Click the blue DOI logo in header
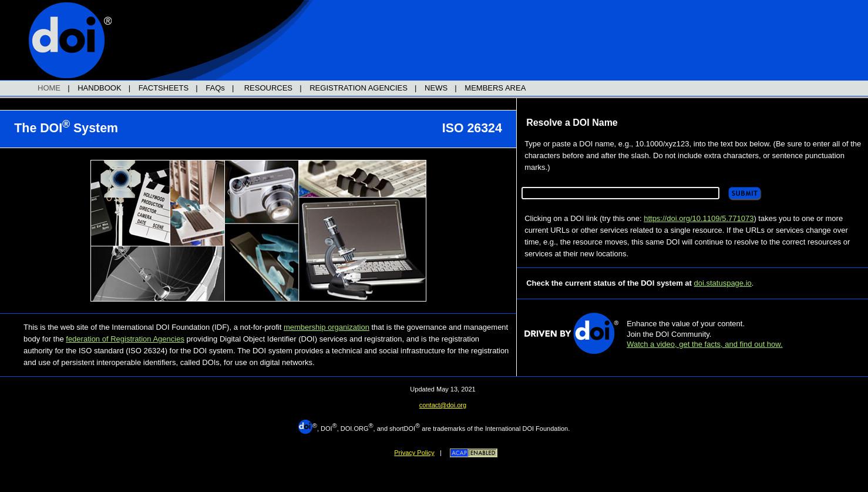Viewport: 868px width, 492px height. coord(70,40)
